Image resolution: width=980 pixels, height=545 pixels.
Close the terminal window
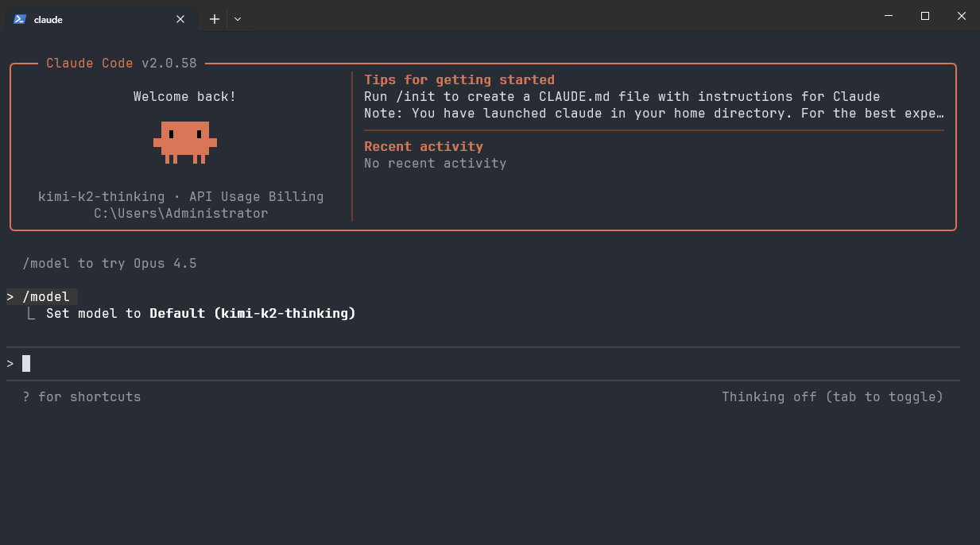pos(962,16)
